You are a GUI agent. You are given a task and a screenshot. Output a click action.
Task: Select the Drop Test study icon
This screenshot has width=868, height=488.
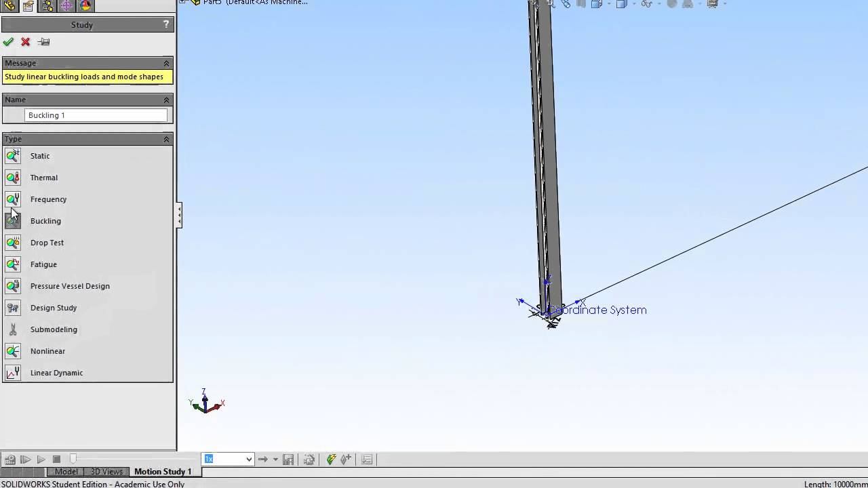pyautogui.click(x=13, y=243)
